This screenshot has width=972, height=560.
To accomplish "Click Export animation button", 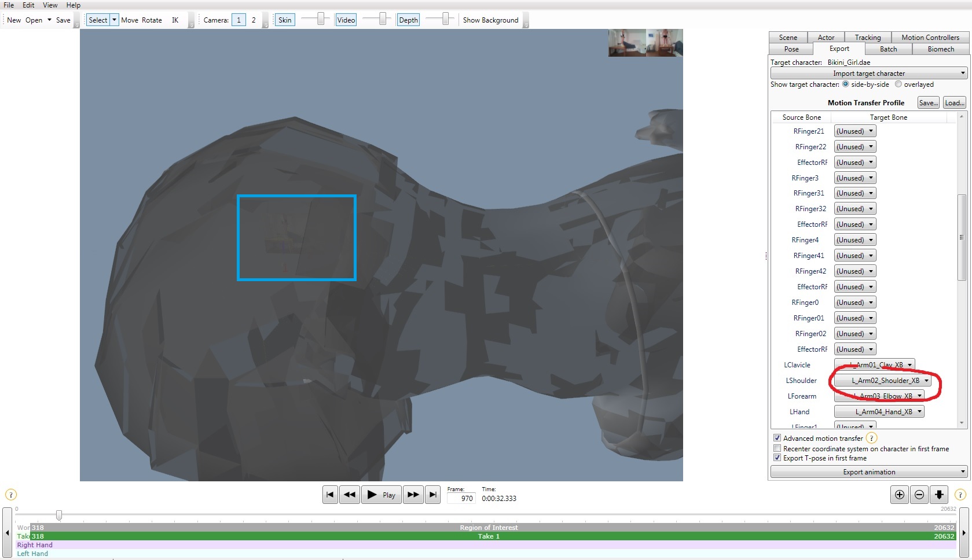I will (869, 472).
